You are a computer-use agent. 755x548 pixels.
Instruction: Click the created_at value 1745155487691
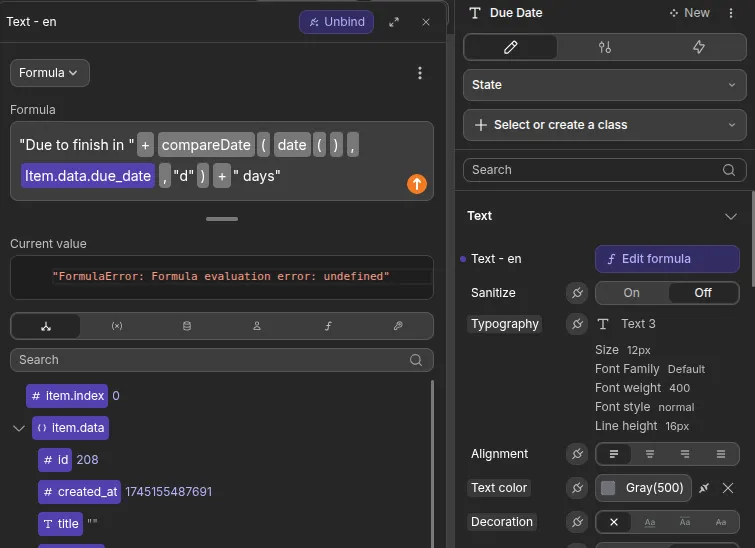tap(169, 492)
